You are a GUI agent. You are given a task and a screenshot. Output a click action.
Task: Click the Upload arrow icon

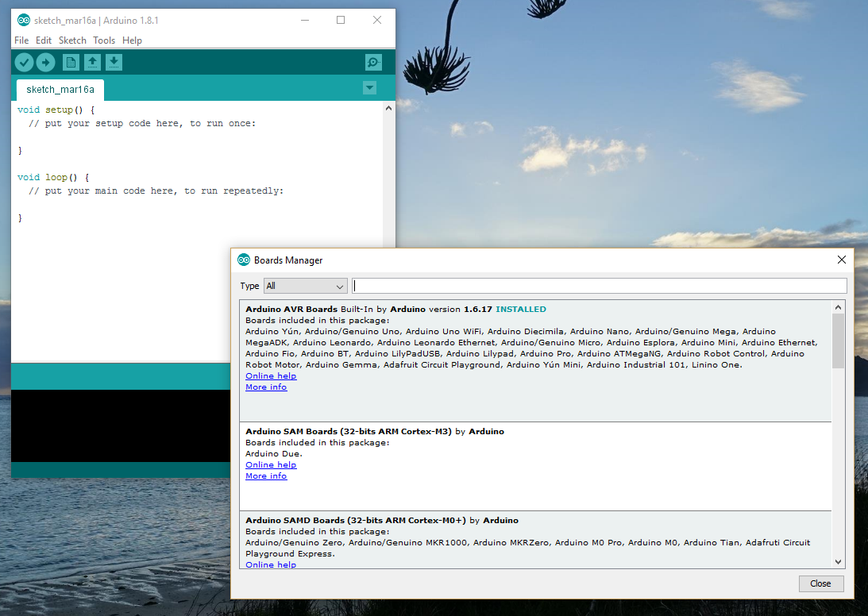[x=46, y=63]
